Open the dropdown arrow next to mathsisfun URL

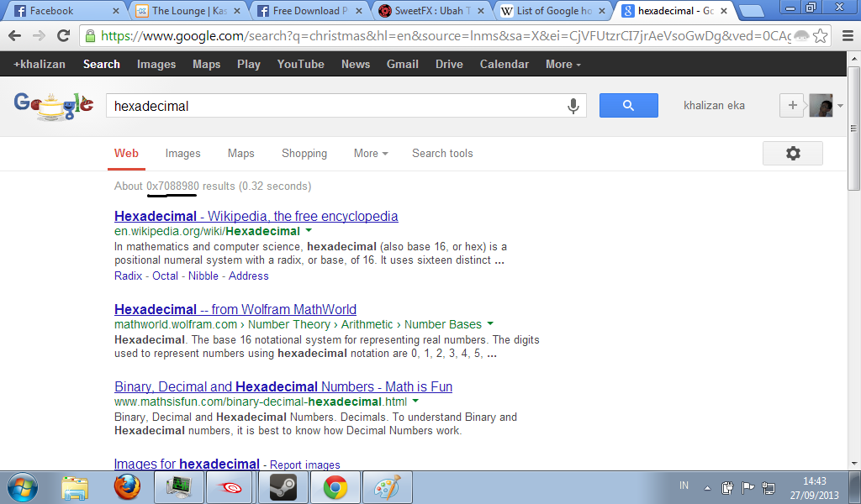coord(415,401)
